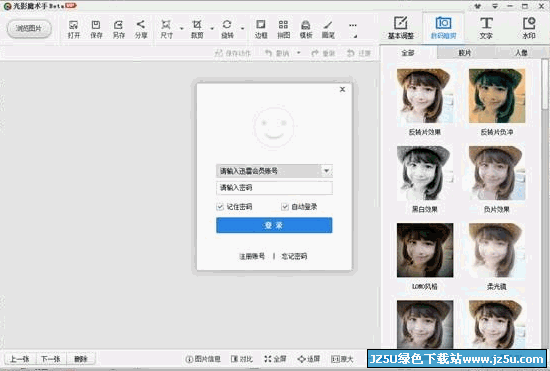Toggle the 记住密码 checkbox
Viewport: 550px width, 371px height.
[220, 207]
